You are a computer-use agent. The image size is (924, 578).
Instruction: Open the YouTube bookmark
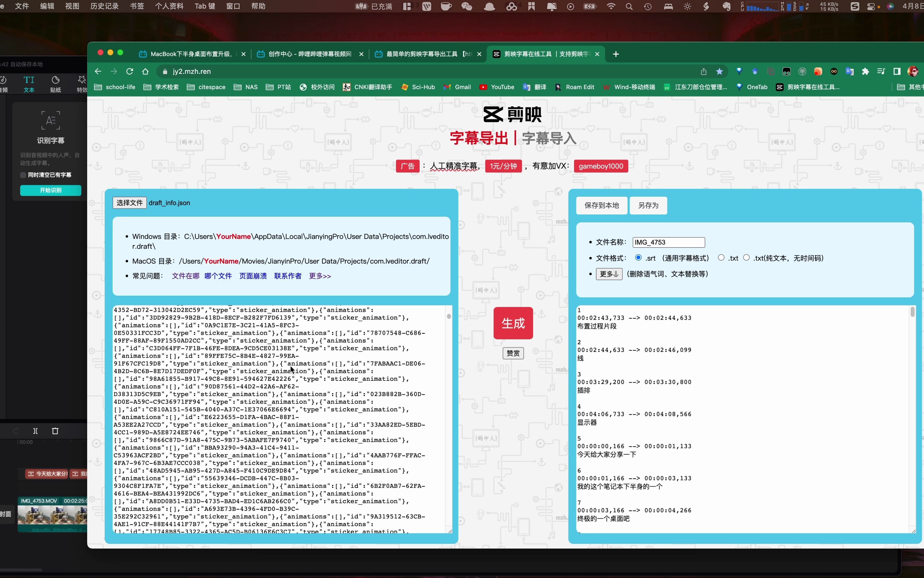click(497, 87)
